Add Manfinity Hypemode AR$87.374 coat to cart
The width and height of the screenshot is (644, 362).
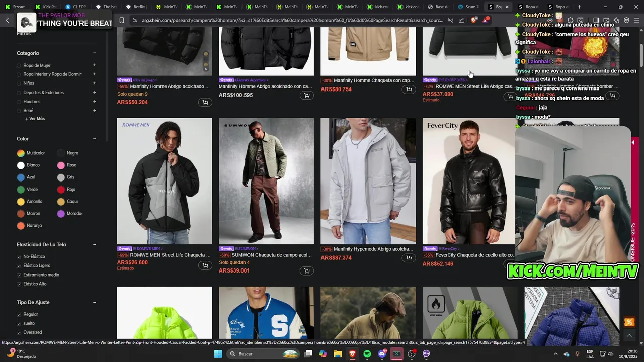[x=409, y=258]
